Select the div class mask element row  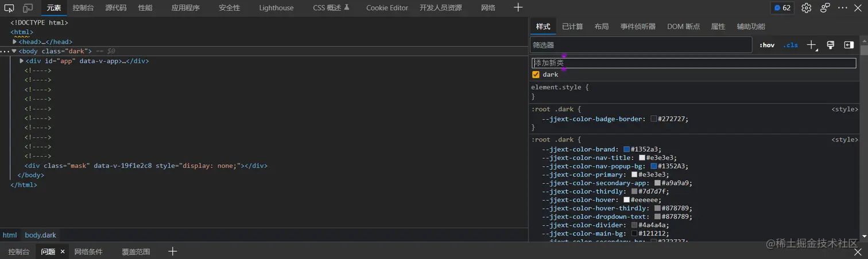(x=146, y=166)
